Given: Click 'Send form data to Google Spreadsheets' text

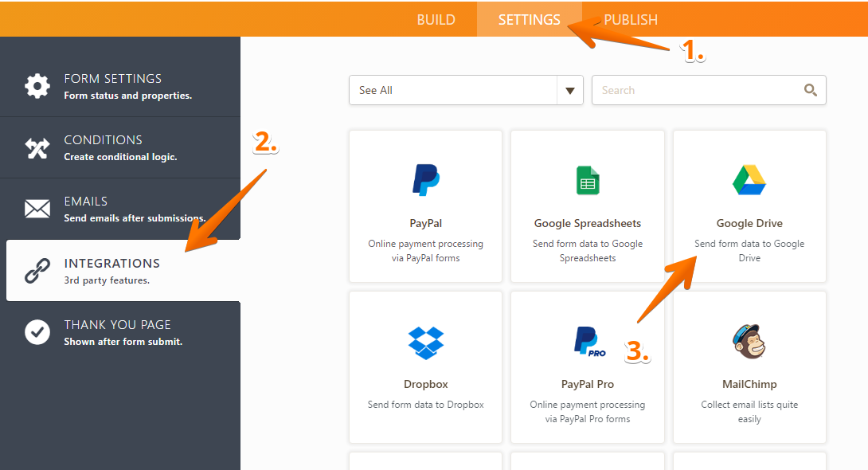Looking at the screenshot, I should coord(588,251).
